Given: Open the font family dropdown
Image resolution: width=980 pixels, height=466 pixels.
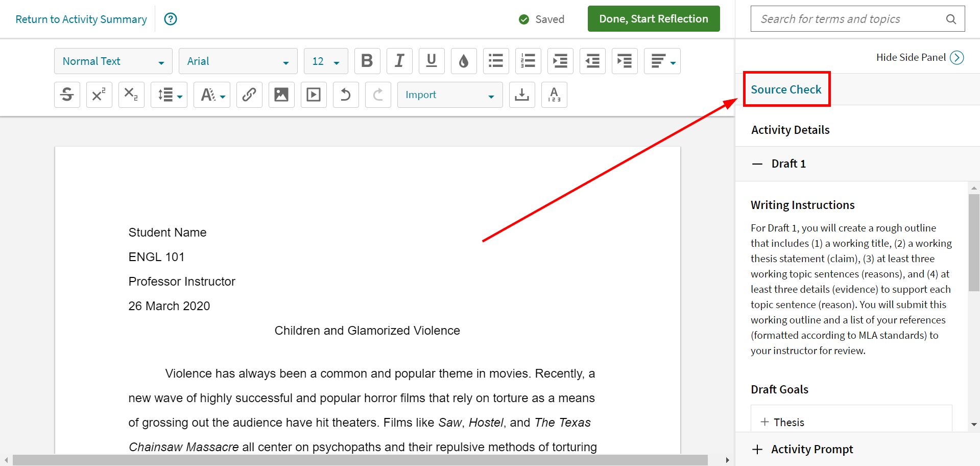Looking at the screenshot, I should click(238, 61).
